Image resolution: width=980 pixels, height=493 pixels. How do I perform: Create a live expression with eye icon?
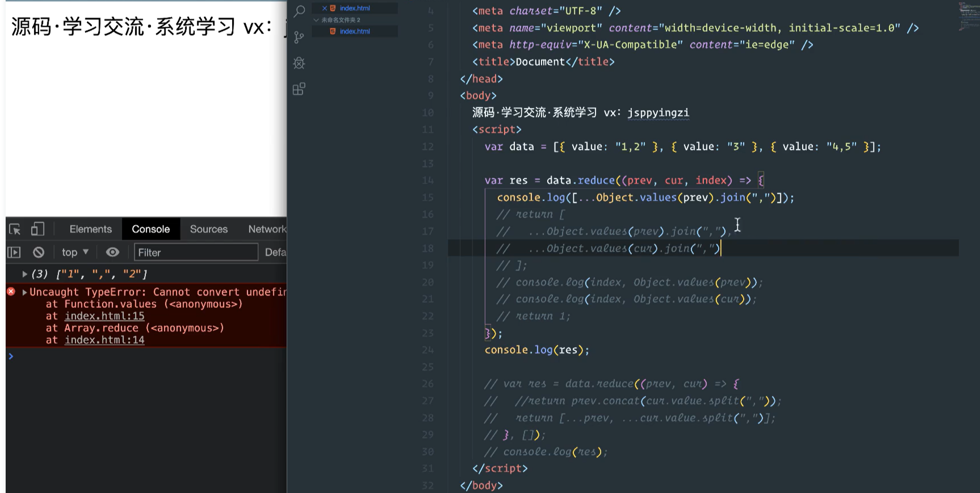tap(112, 252)
